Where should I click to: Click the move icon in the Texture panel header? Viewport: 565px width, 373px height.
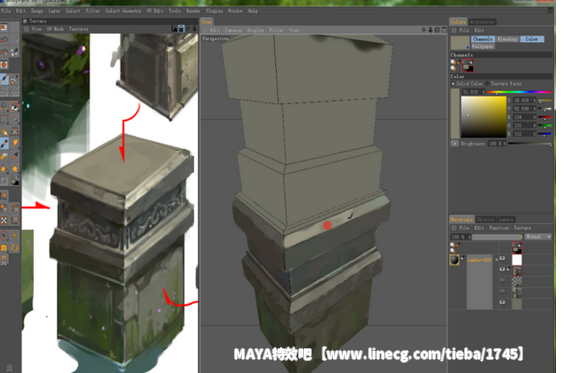(x=188, y=28)
